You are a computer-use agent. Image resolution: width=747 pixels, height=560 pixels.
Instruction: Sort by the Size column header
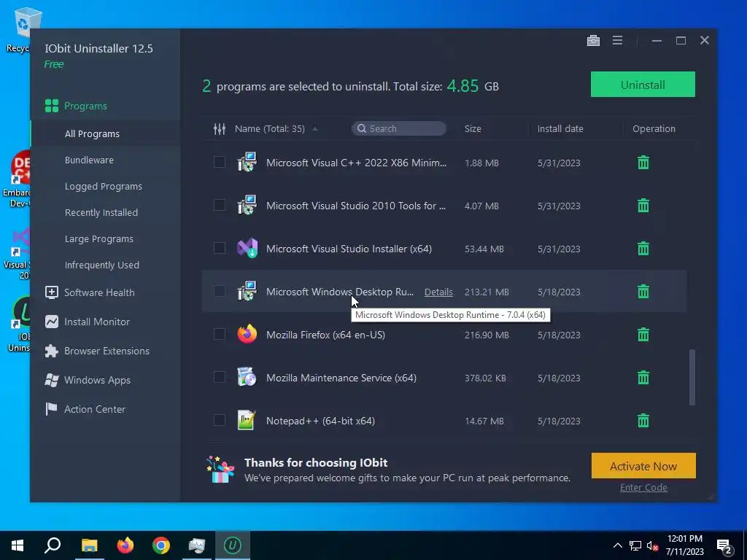[473, 128]
